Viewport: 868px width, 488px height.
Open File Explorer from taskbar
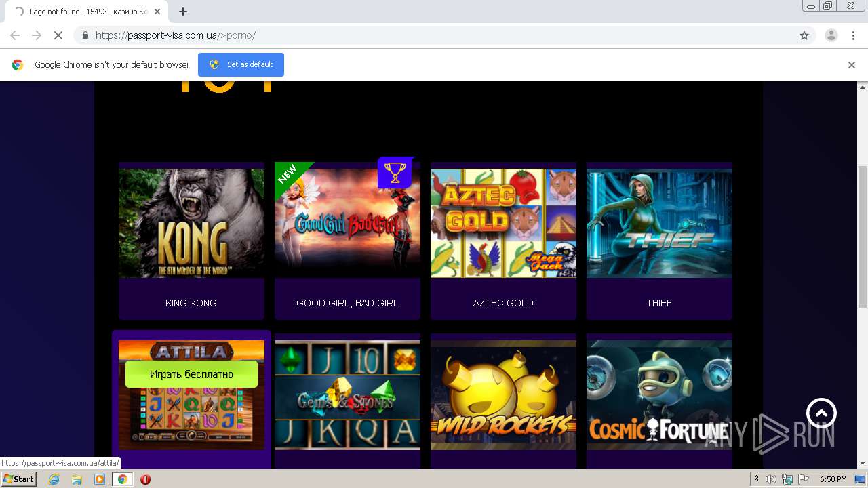(77, 479)
